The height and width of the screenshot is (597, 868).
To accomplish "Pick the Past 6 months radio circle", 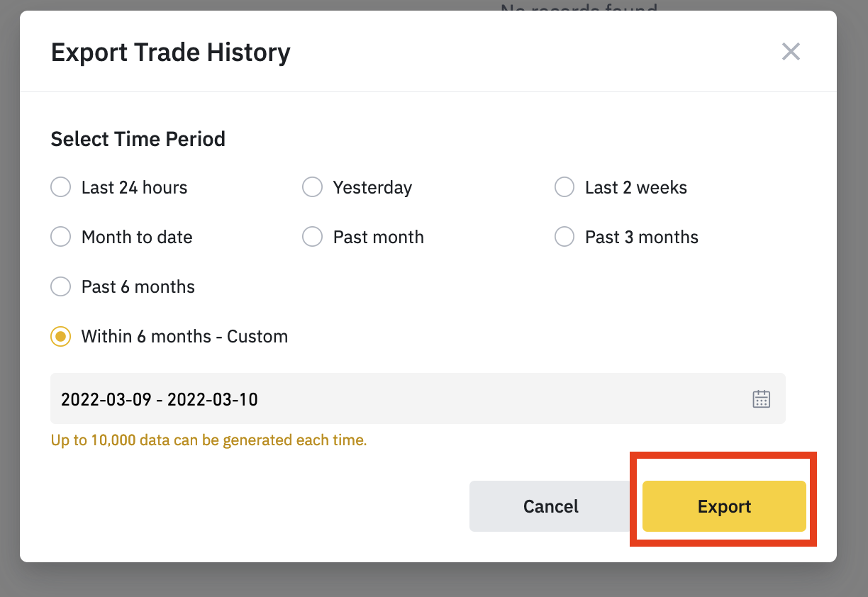I will [x=61, y=286].
